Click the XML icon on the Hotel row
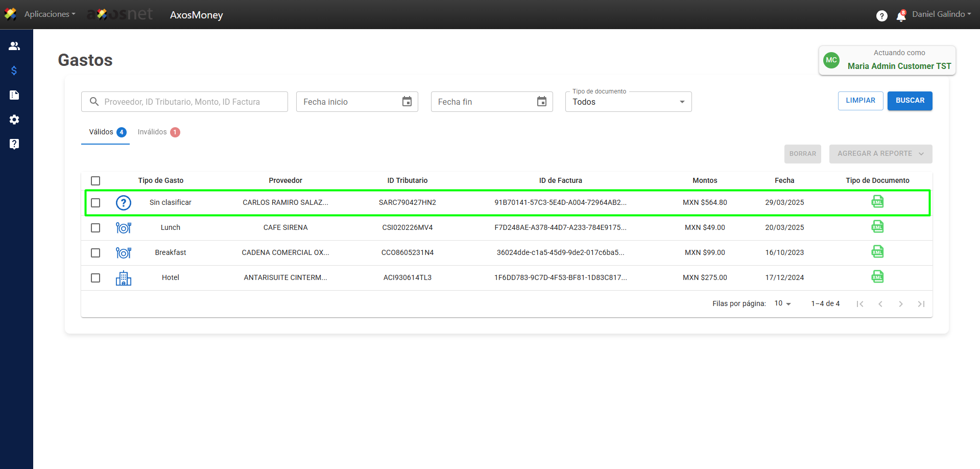Viewport: 980px width, 469px height. 877,277
